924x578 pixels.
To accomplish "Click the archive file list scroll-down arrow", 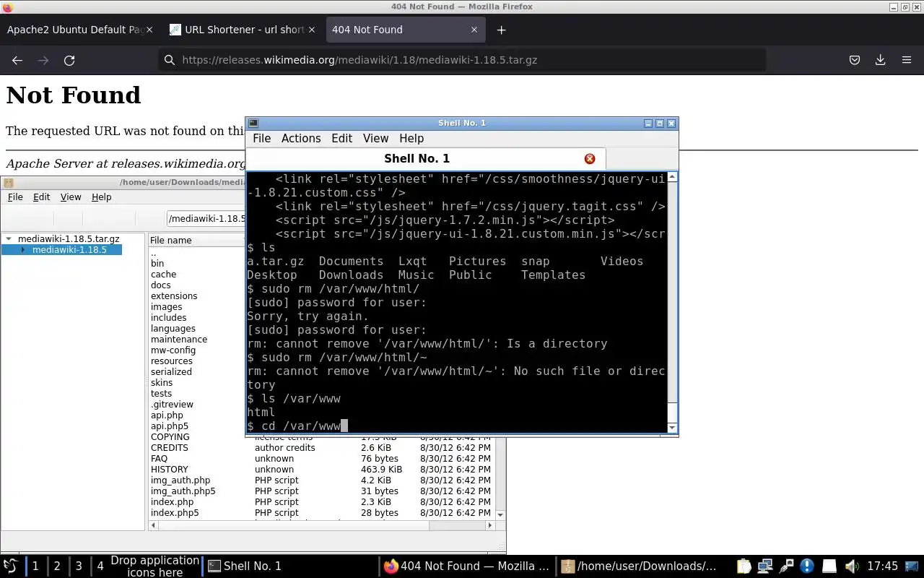I will pyautogui.click(x=501, y=514).
